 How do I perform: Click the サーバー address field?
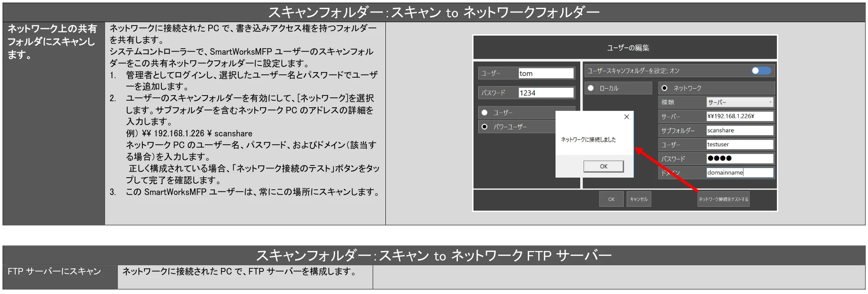click(740, 116)
